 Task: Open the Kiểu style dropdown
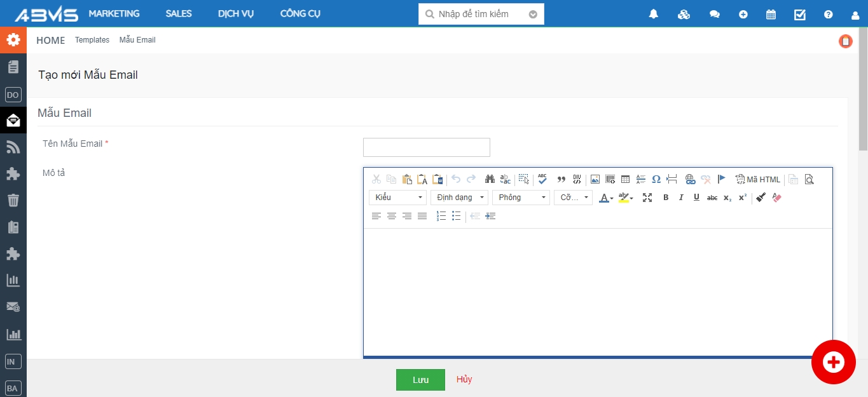point(398,198)
